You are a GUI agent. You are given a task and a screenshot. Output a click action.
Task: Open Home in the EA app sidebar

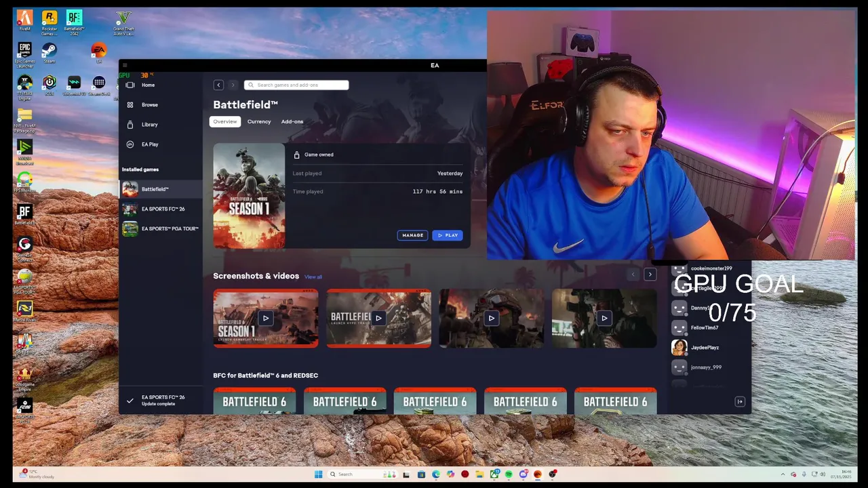[x=161, y=85]
